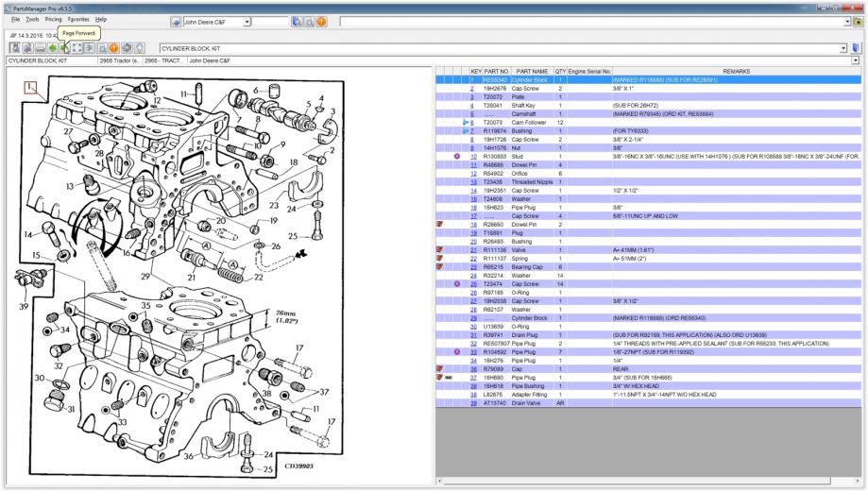Click the catalog icon left of John Deere C&F
Screen dimensions: 868x491
tap(176, 22)
